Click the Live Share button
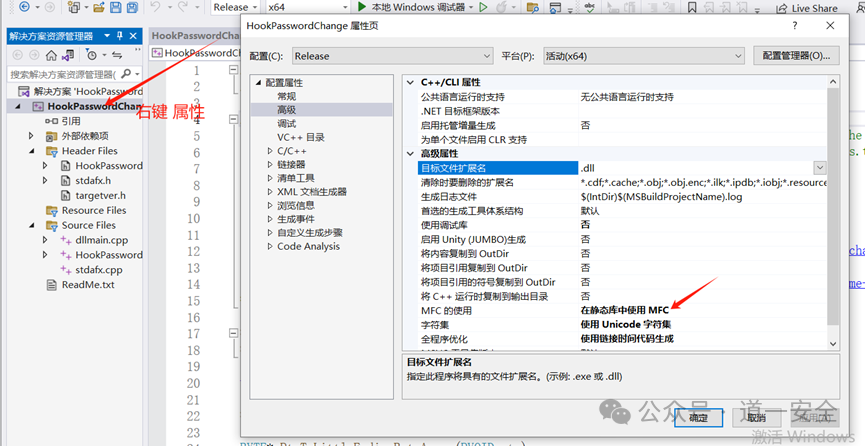Viewport: 865px width, 446px height. pyautogui.click(x=807, y=8)
